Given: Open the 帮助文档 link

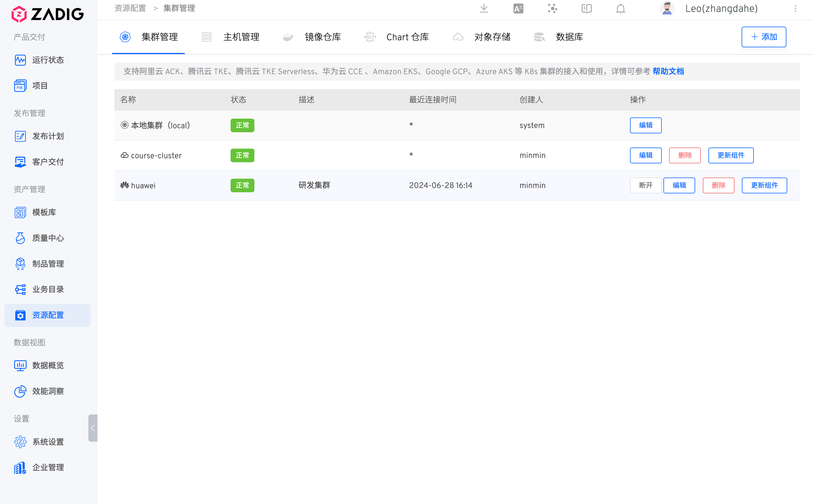Looking at the screenshot, I should click(x=668, y=71).
